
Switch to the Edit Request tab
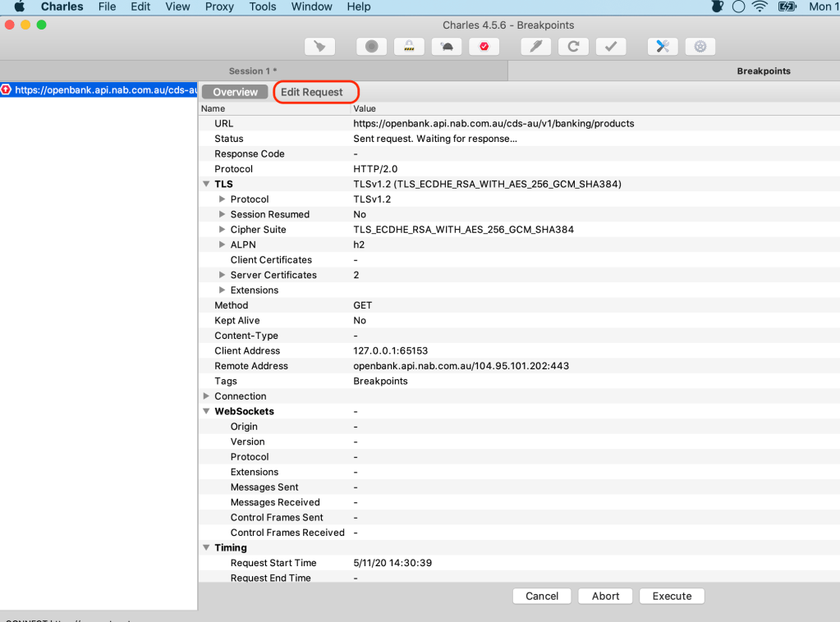312,92
